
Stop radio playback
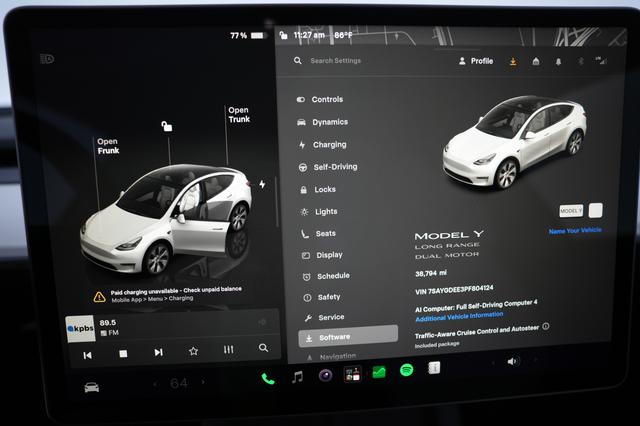click(123, 353)
